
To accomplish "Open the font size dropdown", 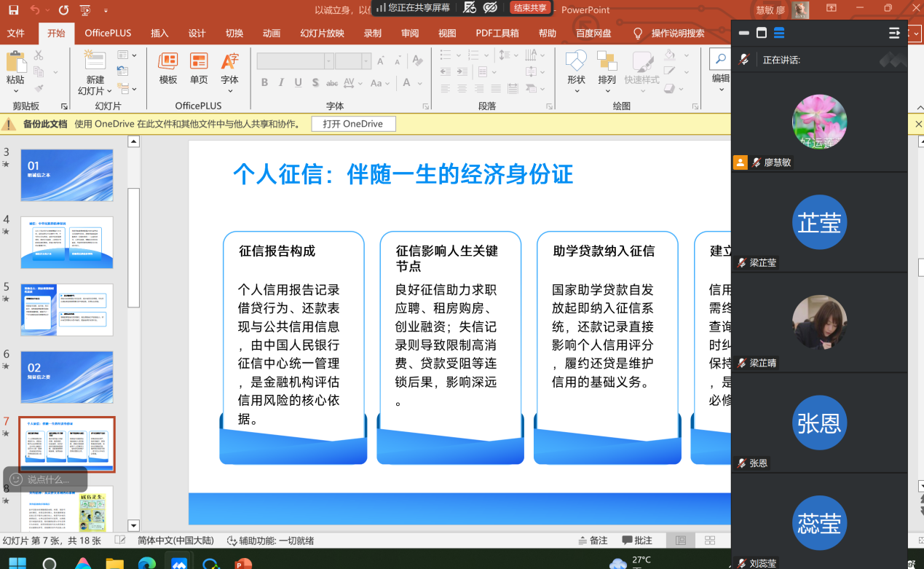I will tap(366, 61).
